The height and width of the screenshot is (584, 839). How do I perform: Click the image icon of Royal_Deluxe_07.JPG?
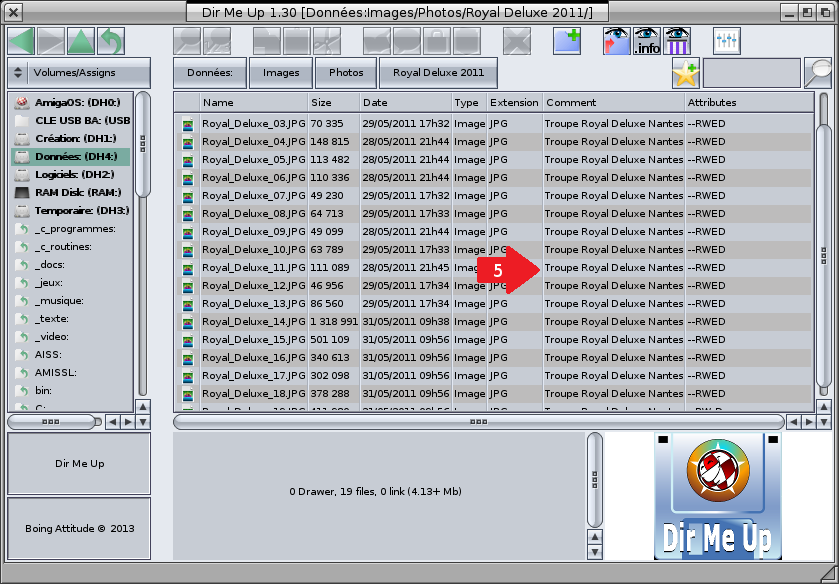pyautogui.click(x=188, y=196)
